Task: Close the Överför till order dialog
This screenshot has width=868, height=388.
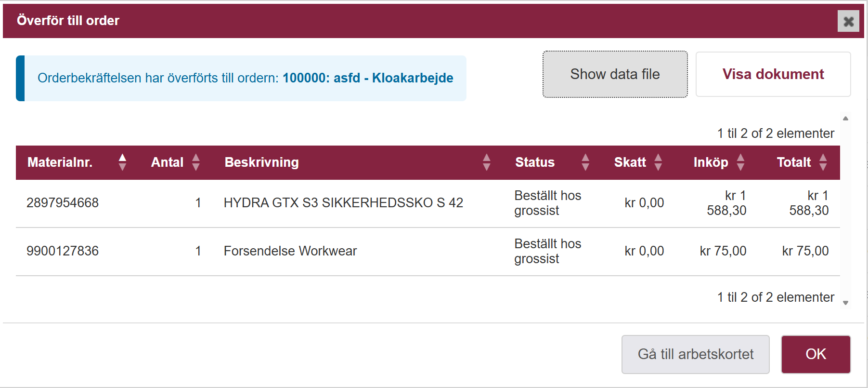Action: [848, 21]
